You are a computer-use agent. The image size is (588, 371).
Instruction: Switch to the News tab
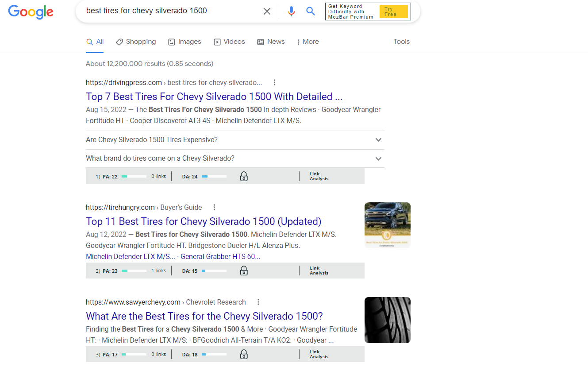271,42
